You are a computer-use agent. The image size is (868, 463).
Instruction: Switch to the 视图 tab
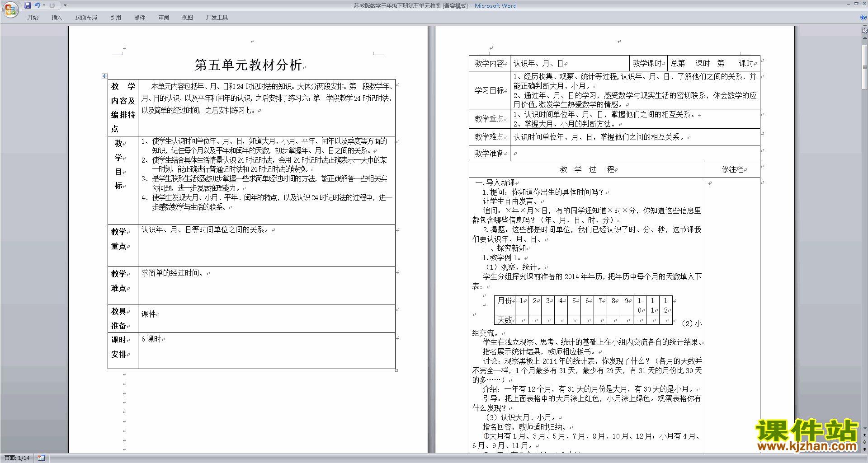pyautogui.click(x=187, y=18)
